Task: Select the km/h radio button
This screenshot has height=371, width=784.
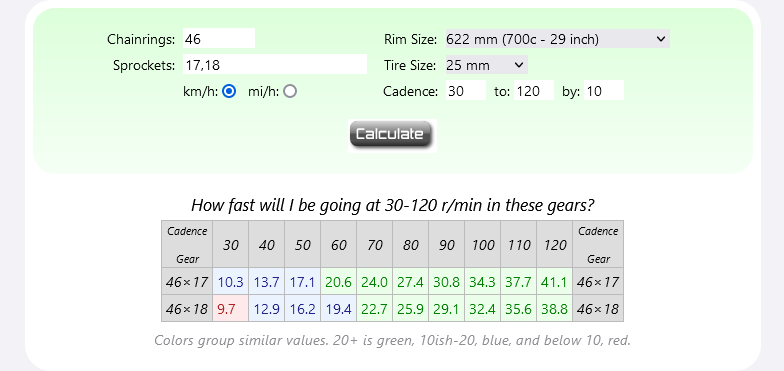Action: (x=229, y=92)
